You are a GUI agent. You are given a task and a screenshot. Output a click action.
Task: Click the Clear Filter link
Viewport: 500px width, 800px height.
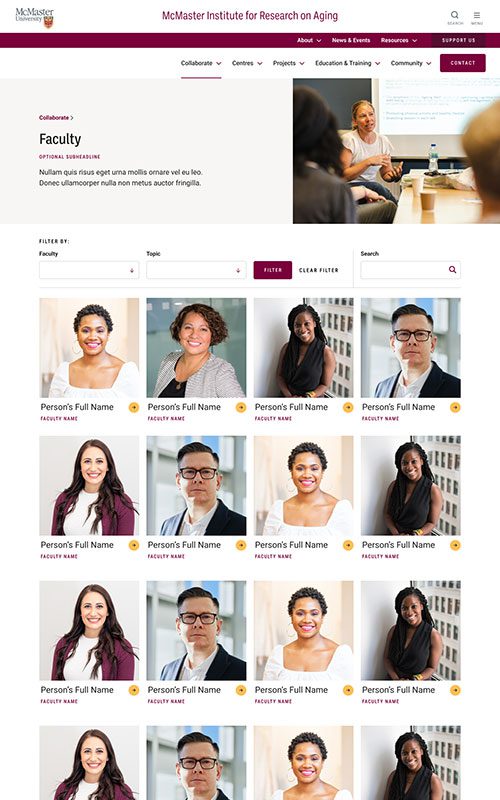(318, 270)
